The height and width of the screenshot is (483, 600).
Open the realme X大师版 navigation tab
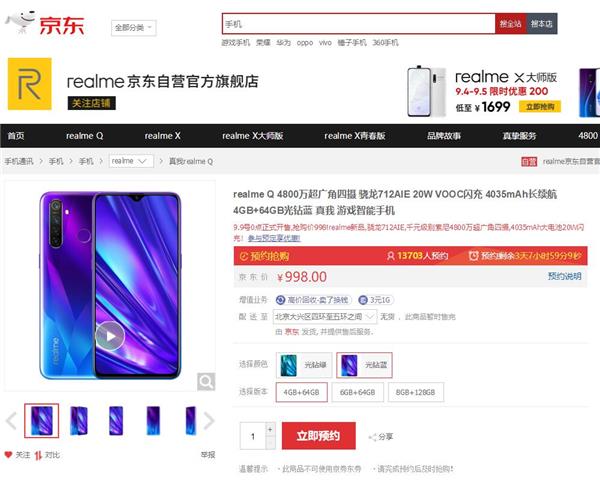click(x=253, y=136)
